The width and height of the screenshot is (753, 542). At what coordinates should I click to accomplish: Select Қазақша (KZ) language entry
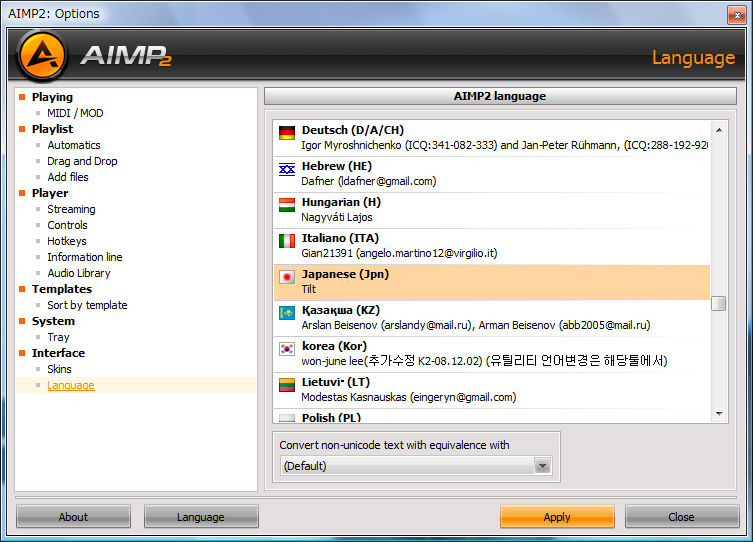(x=492, y=318)
